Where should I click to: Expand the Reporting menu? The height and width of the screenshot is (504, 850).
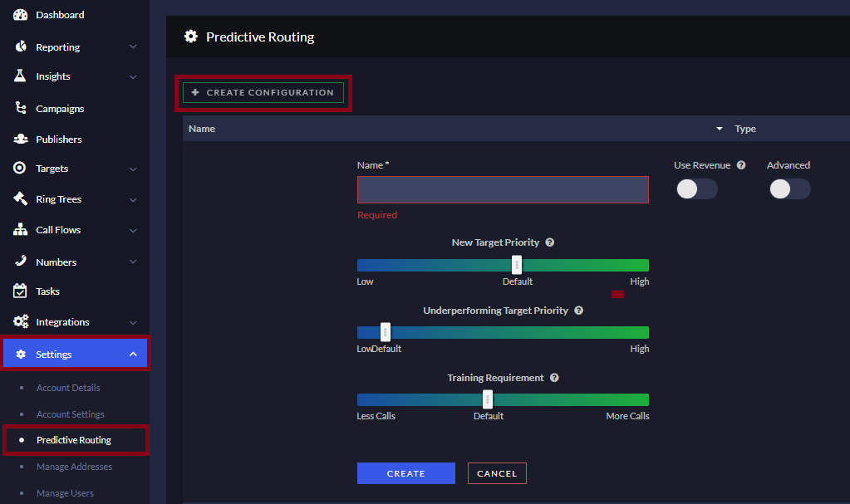(x=133, y=47)
